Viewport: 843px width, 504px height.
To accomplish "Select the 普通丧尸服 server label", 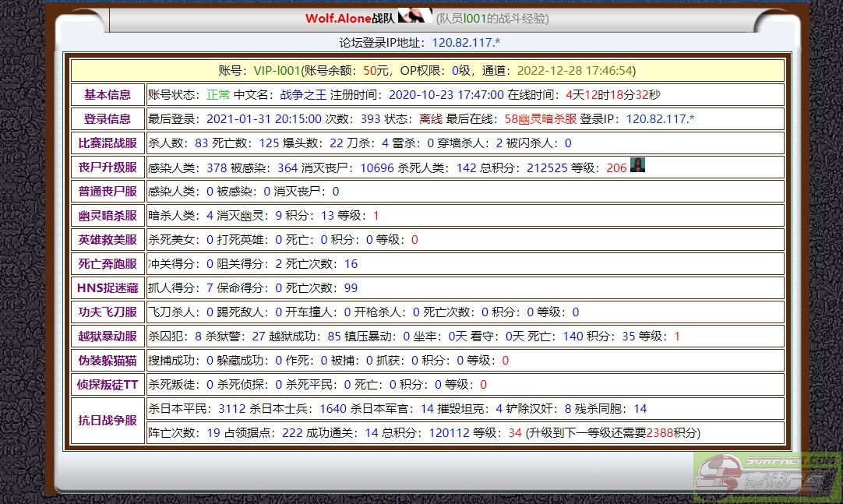I will coord(108,192).
